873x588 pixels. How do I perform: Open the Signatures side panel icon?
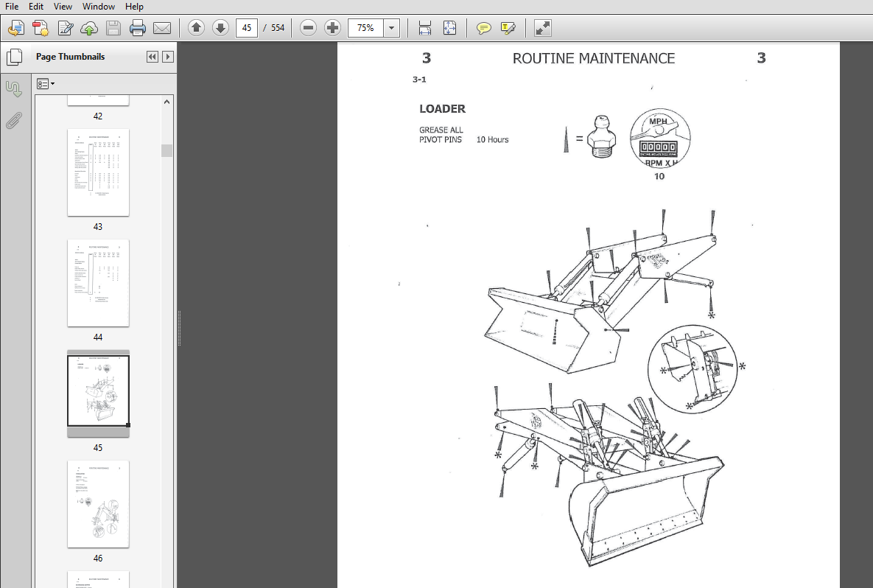pos(14,89)
